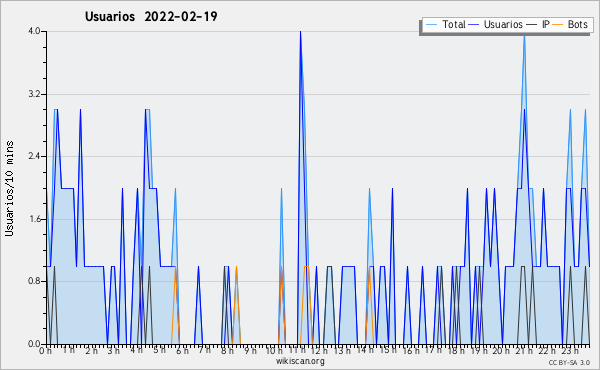Click the '6 h' x-axis label
Viewport: 600px width, 370px height.
click(x=182, y=350)
